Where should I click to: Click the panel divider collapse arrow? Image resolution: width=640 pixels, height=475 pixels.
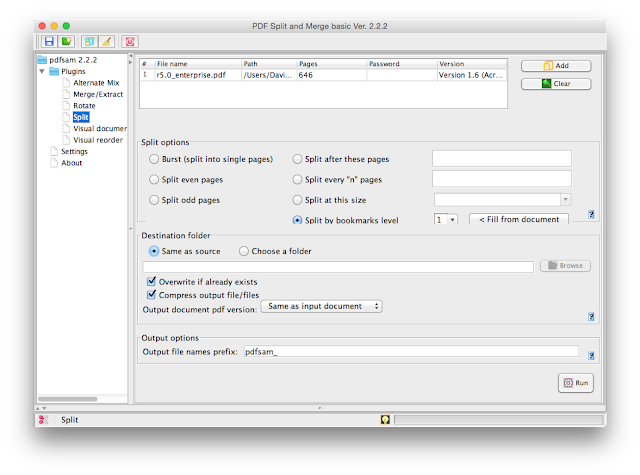[130, 56]
